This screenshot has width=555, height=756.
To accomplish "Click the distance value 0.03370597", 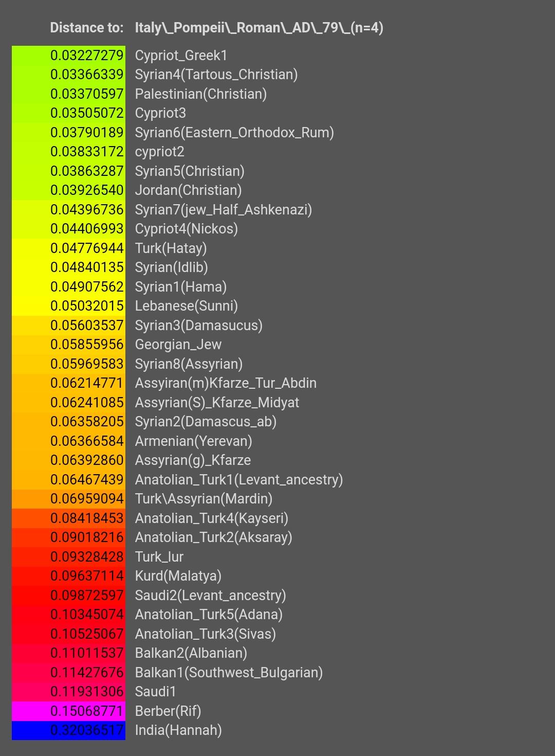I will [87, 94].
